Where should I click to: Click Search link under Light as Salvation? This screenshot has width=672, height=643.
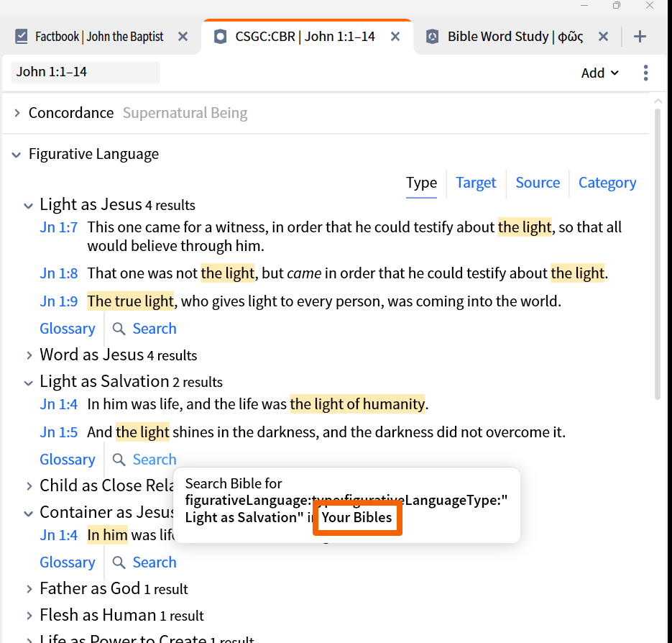click(x=155, y=460)
